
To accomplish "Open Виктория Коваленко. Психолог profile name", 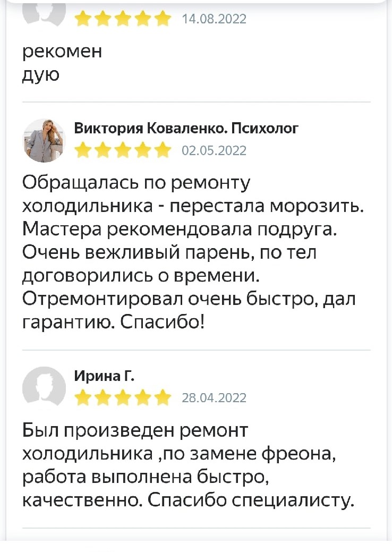I will pyautogui.click(x=186, y=128).
